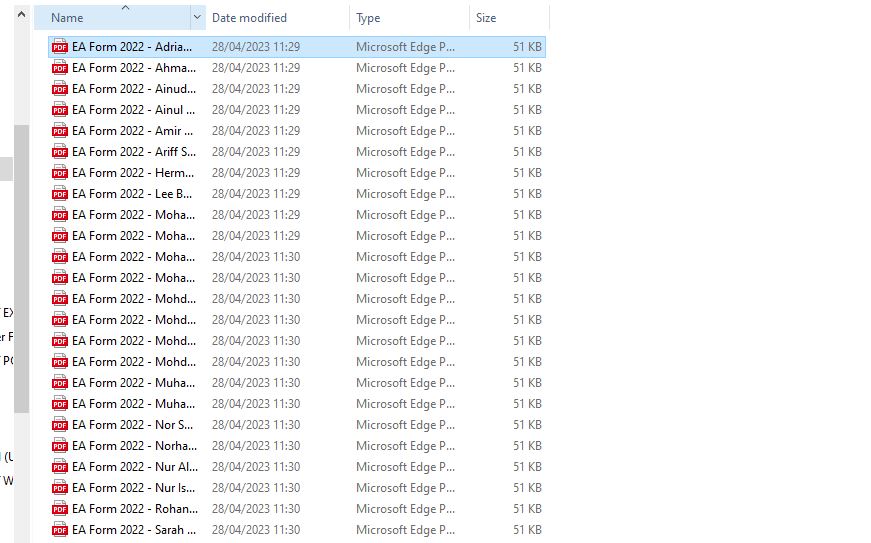Select the EA Form 2022 - Ariff S file name
The height and width of the screenshot is (543, 871).
pyautogui.click(x=134, y=152)
